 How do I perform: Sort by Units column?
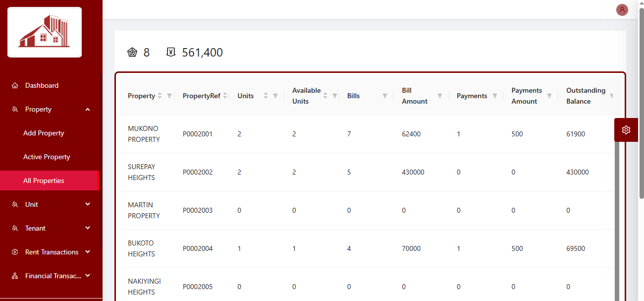pyautogui.click(x=266, y=96)
